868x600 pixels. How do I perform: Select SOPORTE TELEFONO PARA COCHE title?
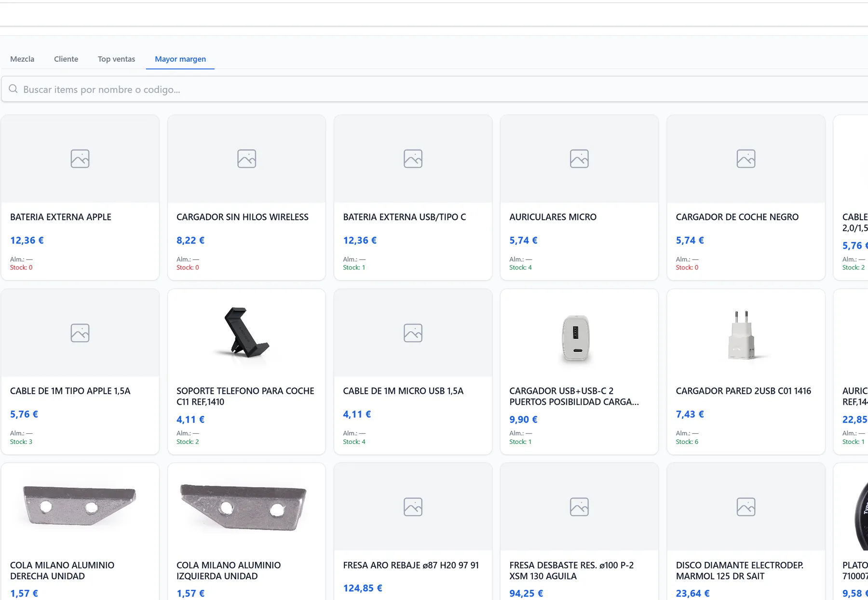tap(245, 396)
